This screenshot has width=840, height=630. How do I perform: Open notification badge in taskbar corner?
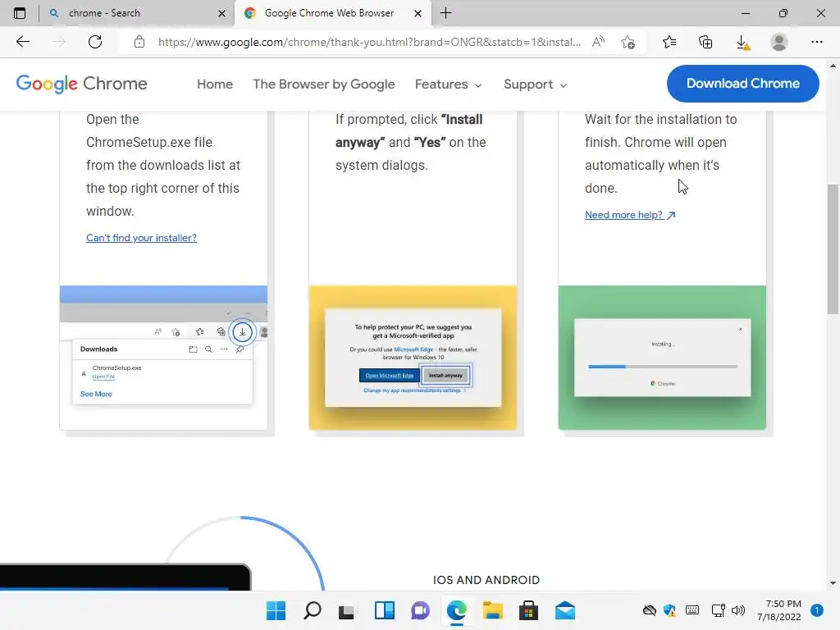point(817,610)
